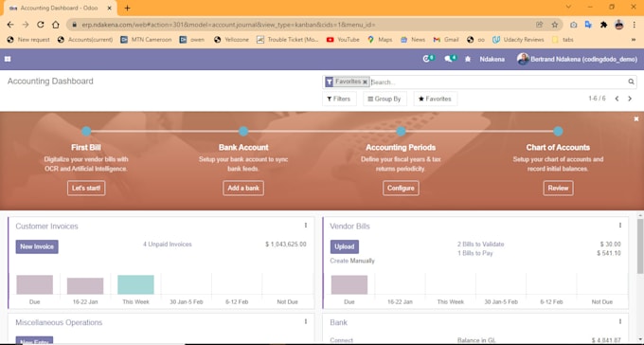Click the Due bar in Vendor Bills chart
The width and height of the screenshot is (644, 345).
tap(349, 284)
